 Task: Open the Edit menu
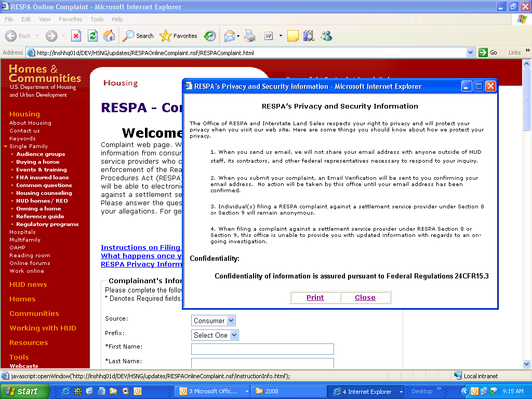coord(26,19)
